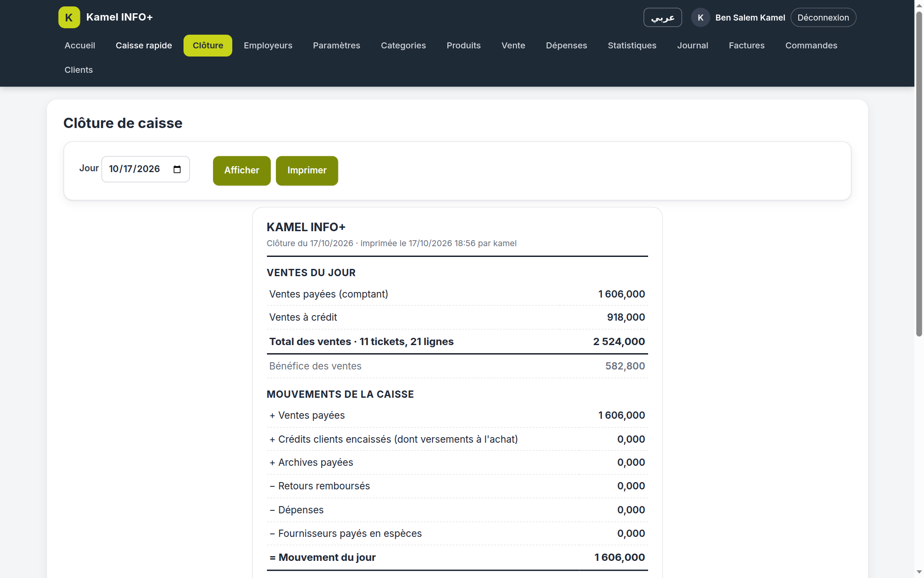Image resolution: width=924 pixels, height=578 pixels.
Task: Click the user avatar K circle
Action: click(x=700, y=18)
